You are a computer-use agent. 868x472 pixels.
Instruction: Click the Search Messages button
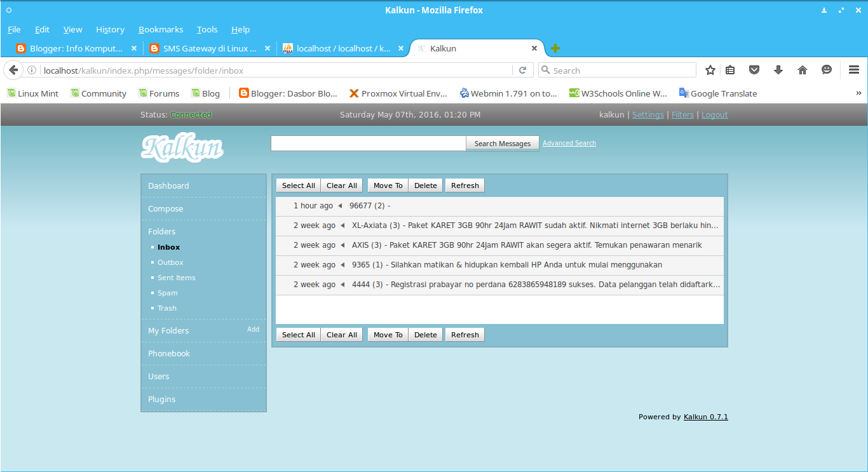click(503, 144)
